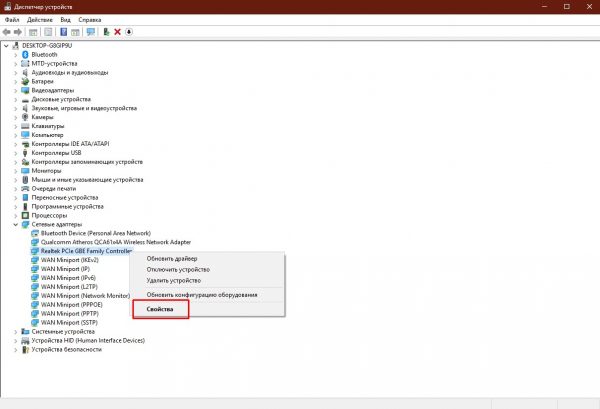Click the green update driver toolbar icon
The width and height of the screenshot is (600, 409).
(x=106, y=32)
